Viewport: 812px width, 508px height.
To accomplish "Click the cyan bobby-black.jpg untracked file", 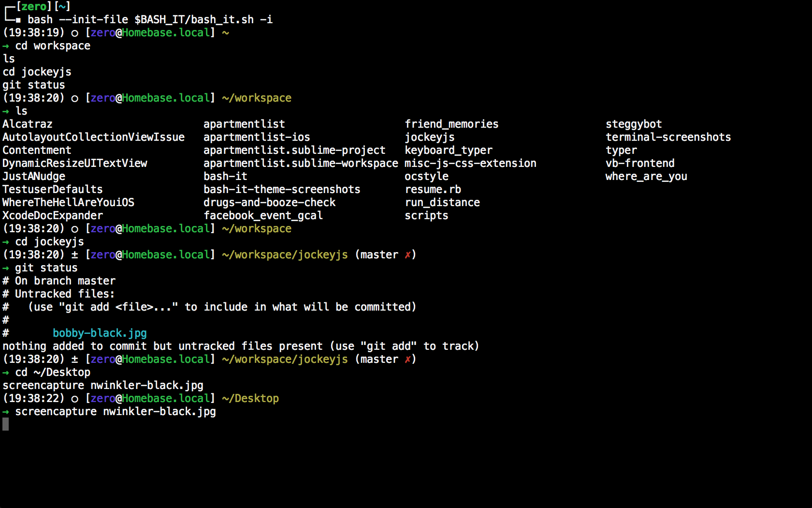I will [x=100, y=333].
